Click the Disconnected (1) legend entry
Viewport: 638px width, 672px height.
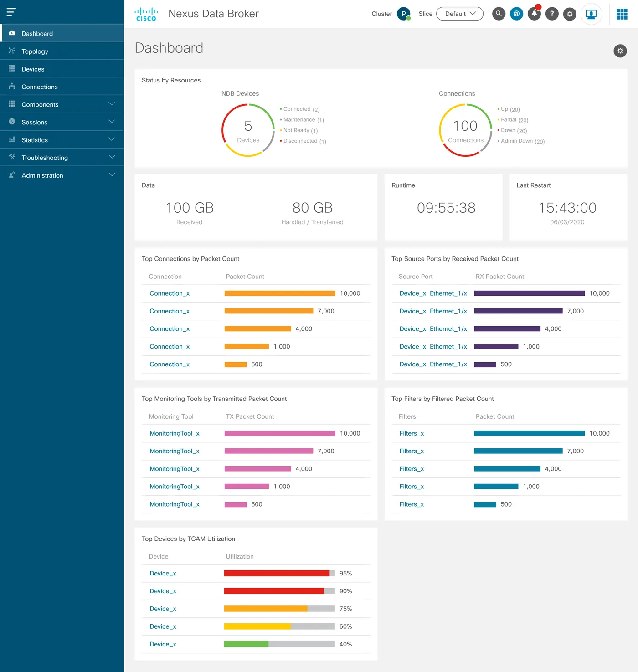pyautogui.click(x=303, y=141)
